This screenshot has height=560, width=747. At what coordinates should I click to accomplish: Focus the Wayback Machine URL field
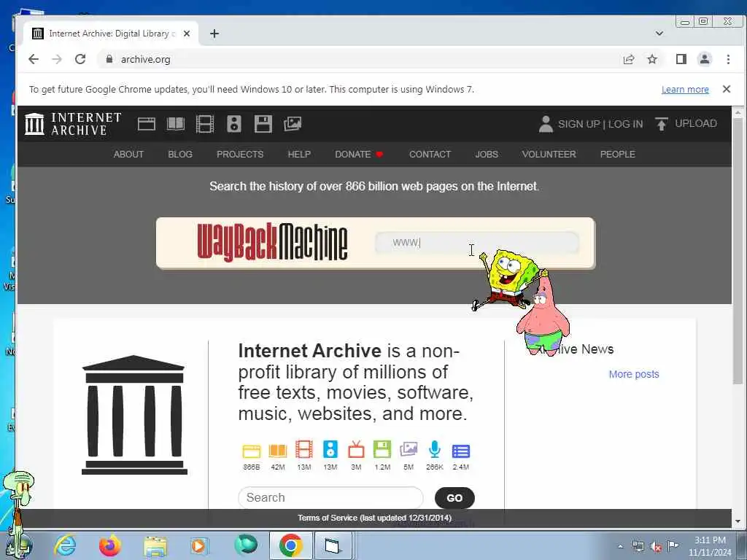pos(477,242)
